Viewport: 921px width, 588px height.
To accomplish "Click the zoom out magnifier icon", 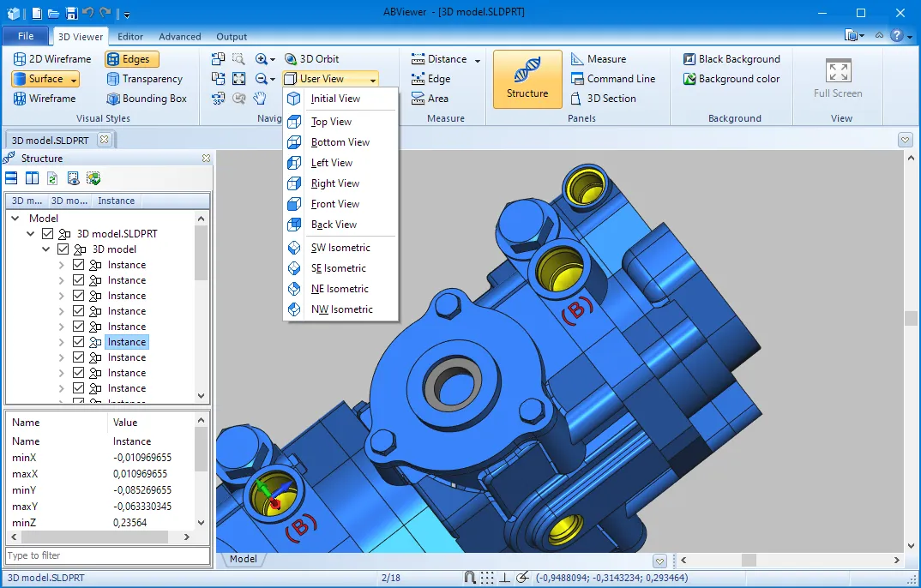I will point(262,79).
